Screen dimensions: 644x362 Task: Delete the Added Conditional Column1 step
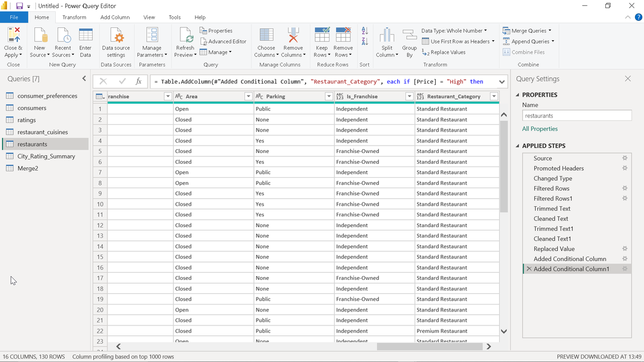coord(529,269)
